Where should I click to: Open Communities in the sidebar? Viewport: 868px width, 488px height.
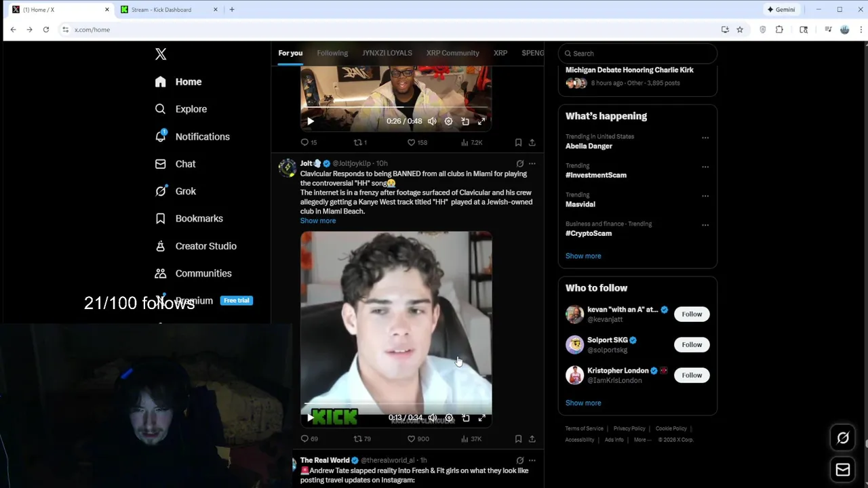[x=193, y=273]
